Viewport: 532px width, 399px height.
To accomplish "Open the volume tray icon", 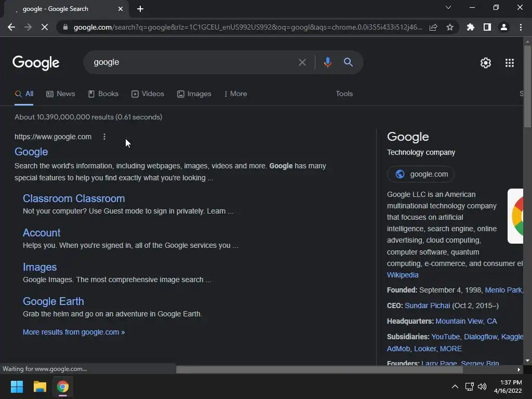I will click(x=482, y=387).
